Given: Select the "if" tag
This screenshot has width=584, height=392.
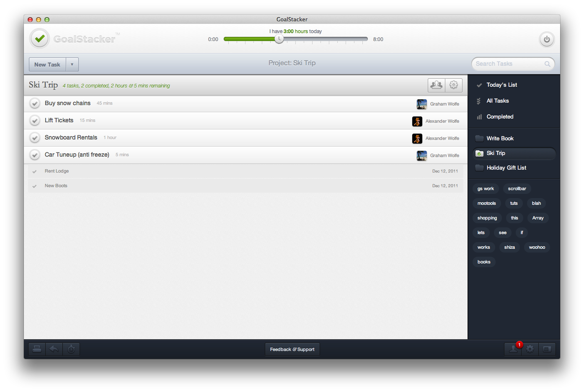Looking at the screenshot, I should click(x=522, y=232).
